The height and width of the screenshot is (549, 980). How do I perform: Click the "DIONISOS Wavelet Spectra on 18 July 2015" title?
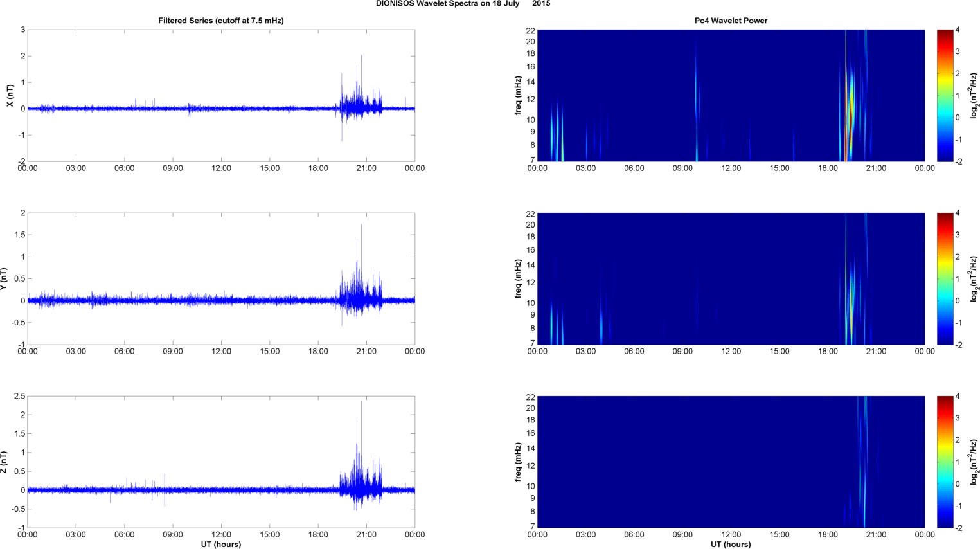click(463, 4)
